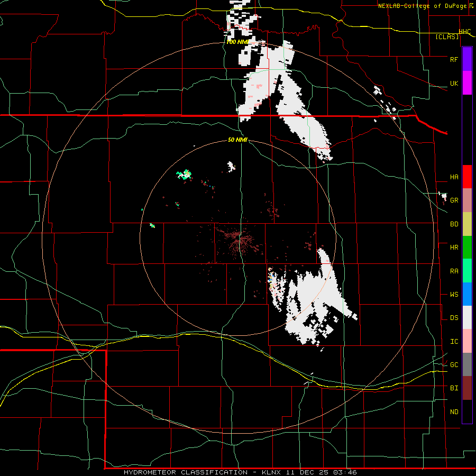Select the yellow BD legend swatch
Screen dimensions: 476x476
(467, 224)
